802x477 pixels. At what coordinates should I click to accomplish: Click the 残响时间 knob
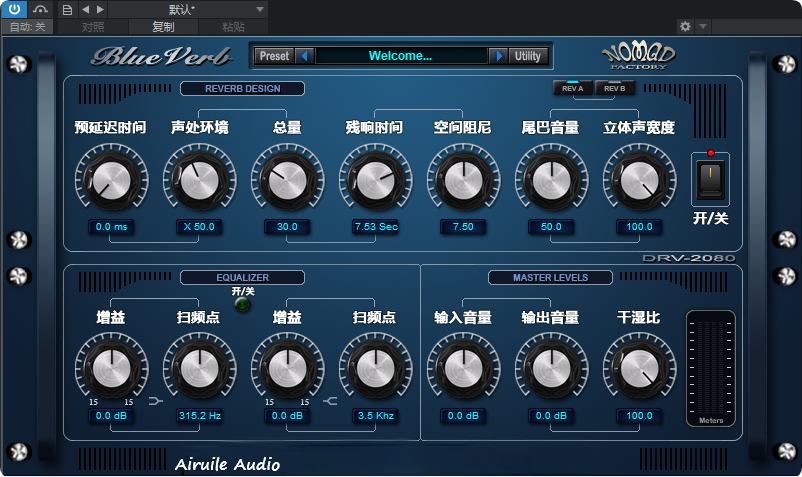pos(375,180)
